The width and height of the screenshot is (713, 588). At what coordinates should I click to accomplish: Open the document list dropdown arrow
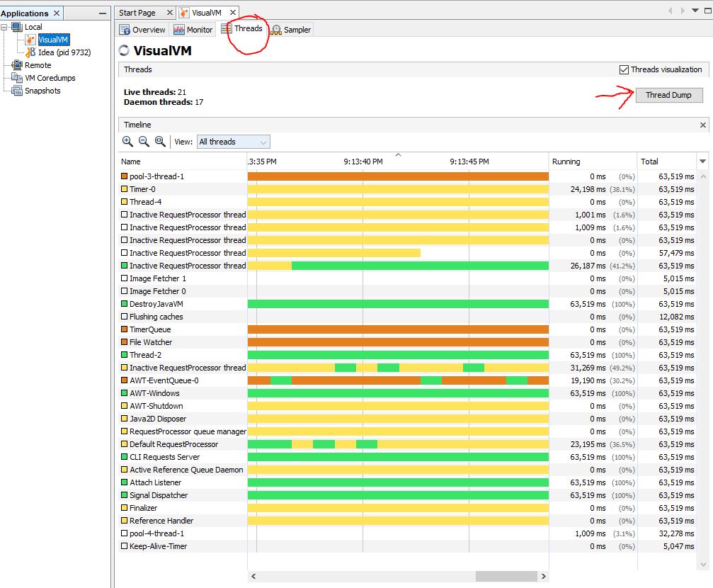tap(695, 10)
